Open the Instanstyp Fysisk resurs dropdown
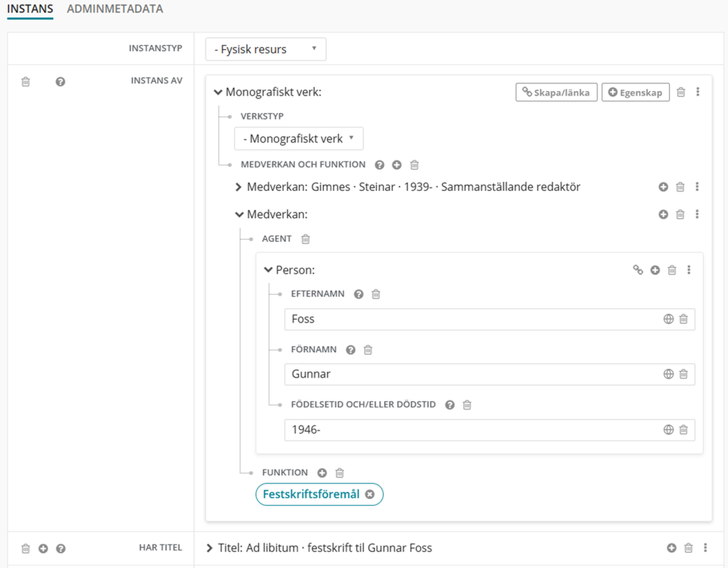Viewport: 728px width, 568px height. tap(265, 49)
